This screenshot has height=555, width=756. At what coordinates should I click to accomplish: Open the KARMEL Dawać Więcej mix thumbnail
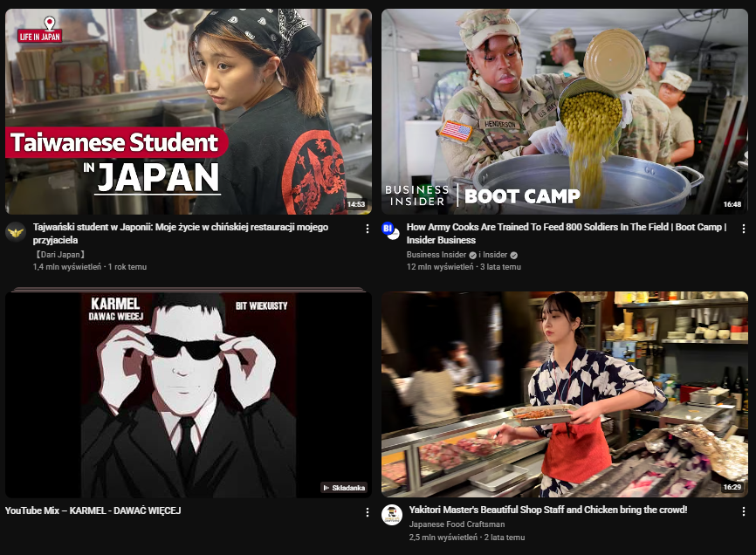click(x=189, y=394)
